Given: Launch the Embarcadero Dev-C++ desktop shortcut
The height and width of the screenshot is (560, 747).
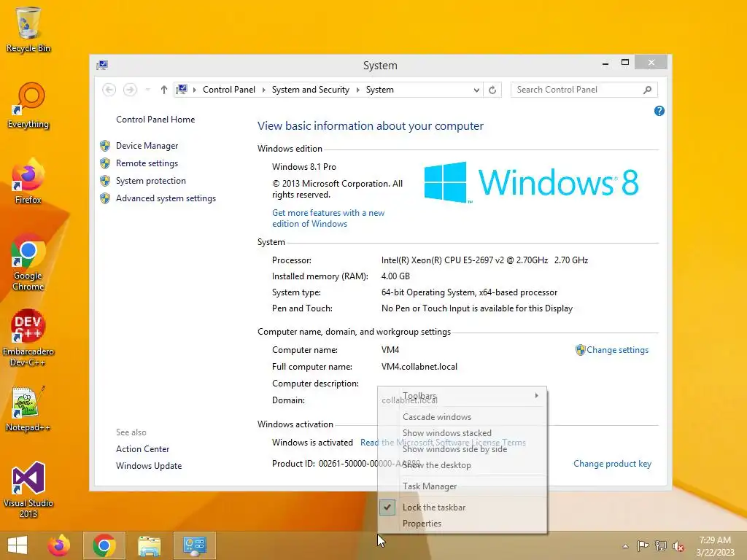Looking at the screenshot, I should click(x=28, y=338).
